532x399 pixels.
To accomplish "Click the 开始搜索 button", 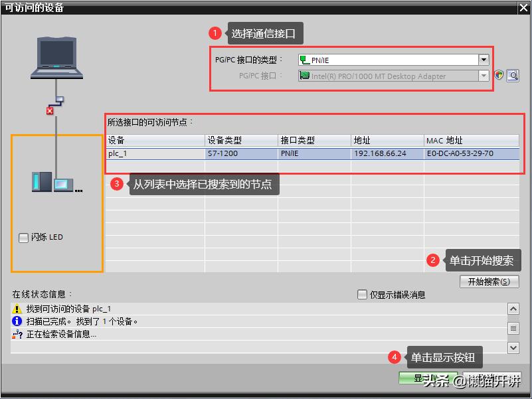I will (x=489, y=281).
